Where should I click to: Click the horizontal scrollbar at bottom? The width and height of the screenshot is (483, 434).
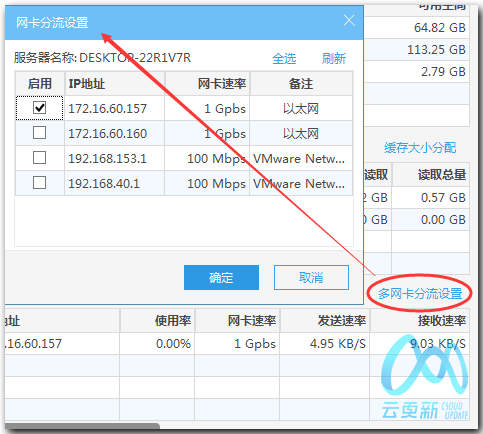82,426
